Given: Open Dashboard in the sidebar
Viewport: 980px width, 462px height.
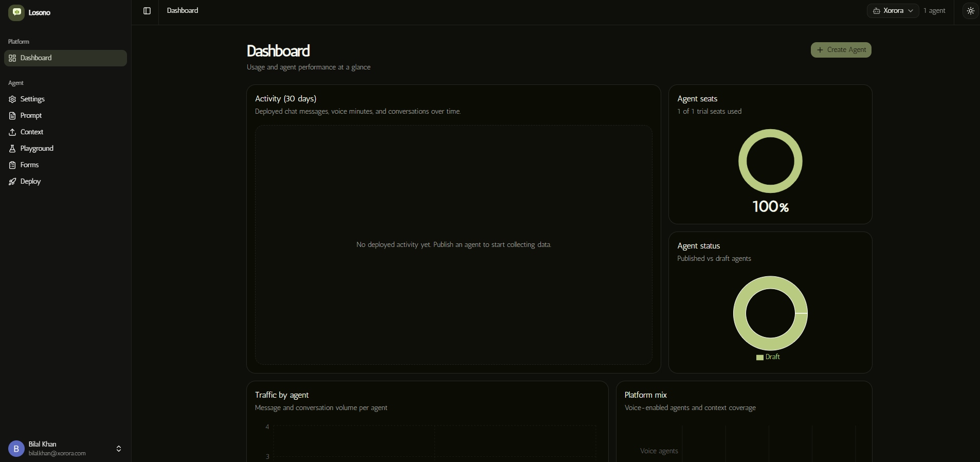Looking at the screenshot, I should (x=65, y=58).
